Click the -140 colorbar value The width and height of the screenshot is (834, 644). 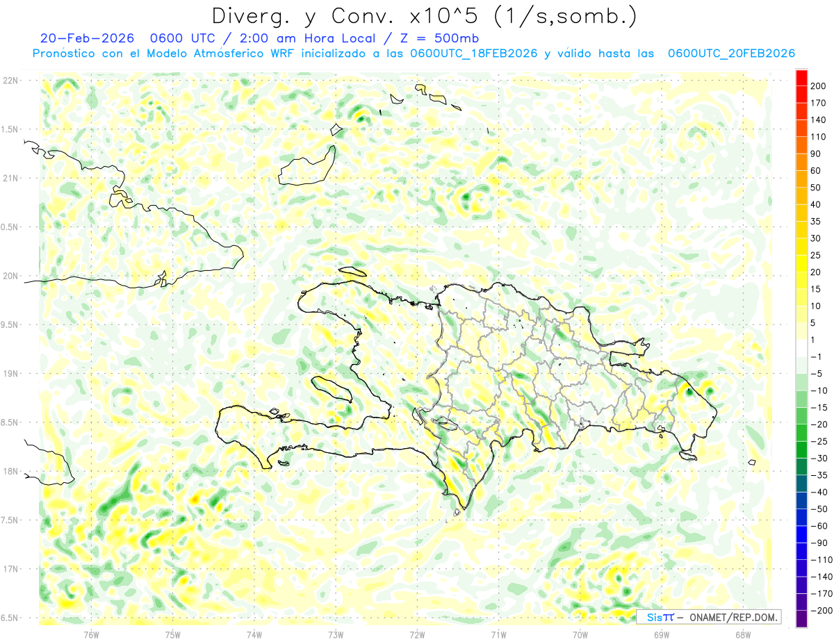coord(821,577)
